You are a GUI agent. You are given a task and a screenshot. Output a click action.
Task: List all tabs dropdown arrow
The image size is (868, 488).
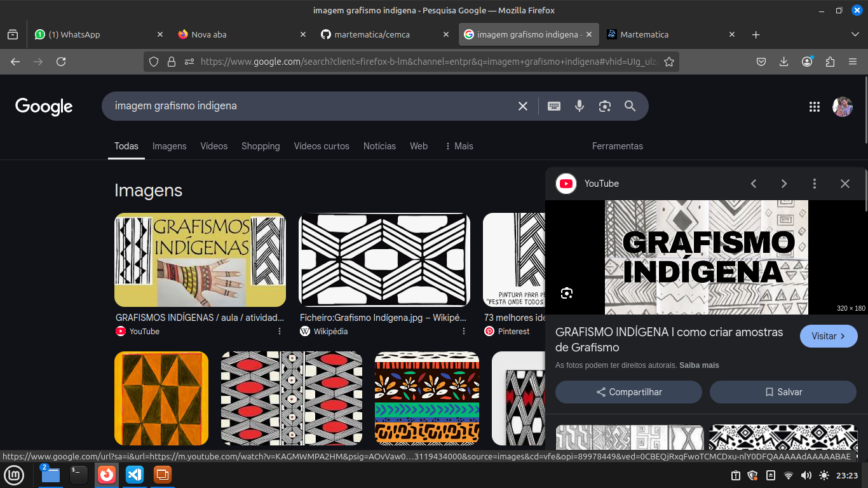[855, 34]
